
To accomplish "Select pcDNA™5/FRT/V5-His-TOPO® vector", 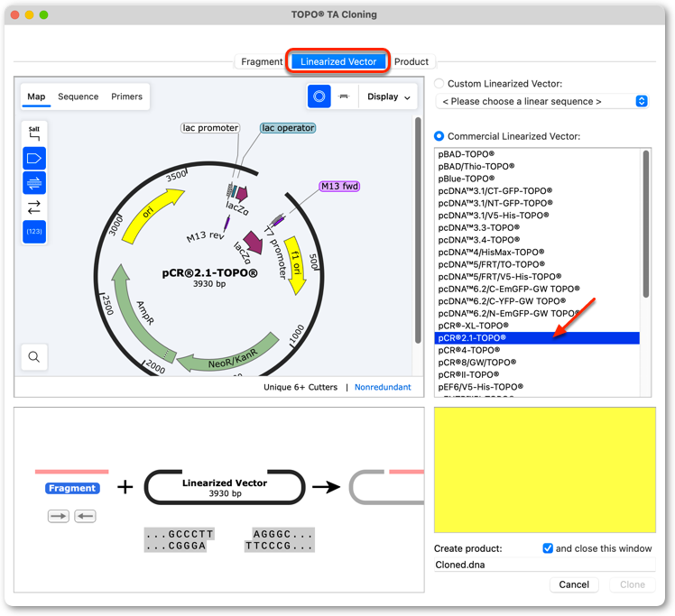I will (x=537, y=277).
